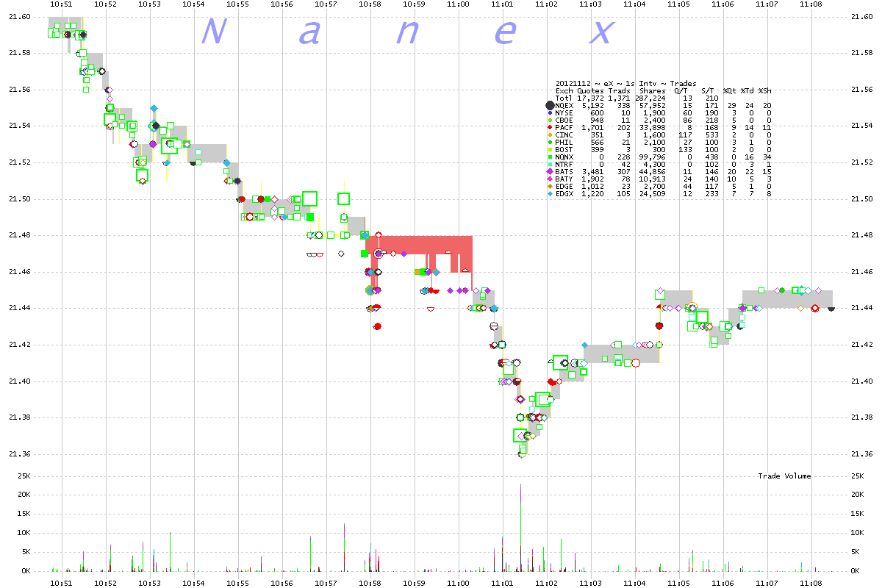Click the NTRF shares value 4,300
Screen dimensions: 882x588
click(x=654, y=165)
